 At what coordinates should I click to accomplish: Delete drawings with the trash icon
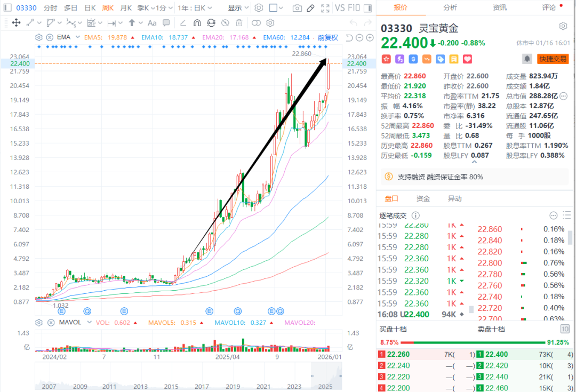[x=239, y=23]
